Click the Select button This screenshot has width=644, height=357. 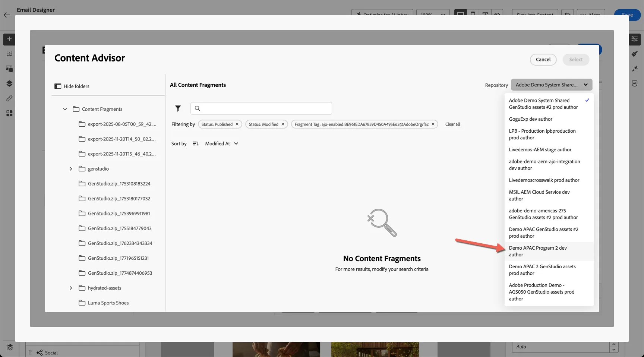pyautogui.click(x=576, y=60)
